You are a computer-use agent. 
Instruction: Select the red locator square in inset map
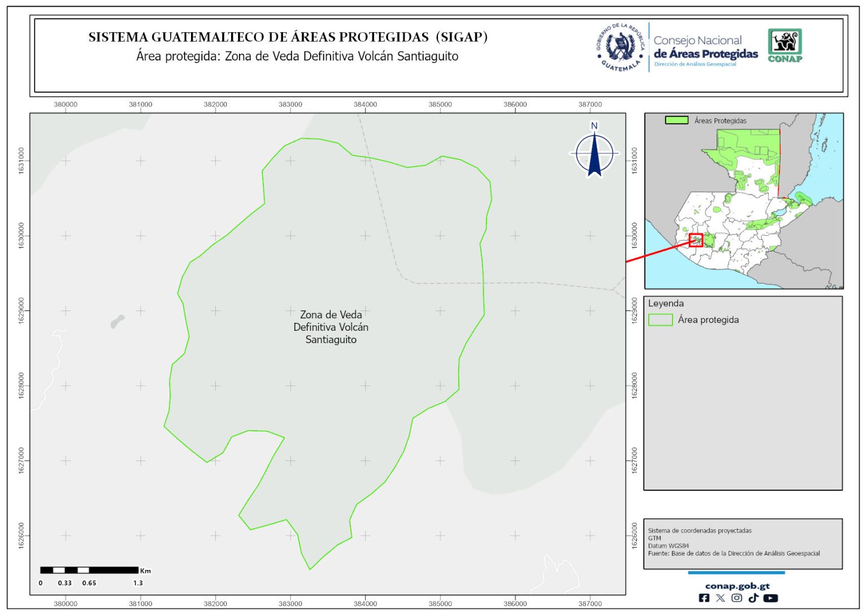pos(696,240)
